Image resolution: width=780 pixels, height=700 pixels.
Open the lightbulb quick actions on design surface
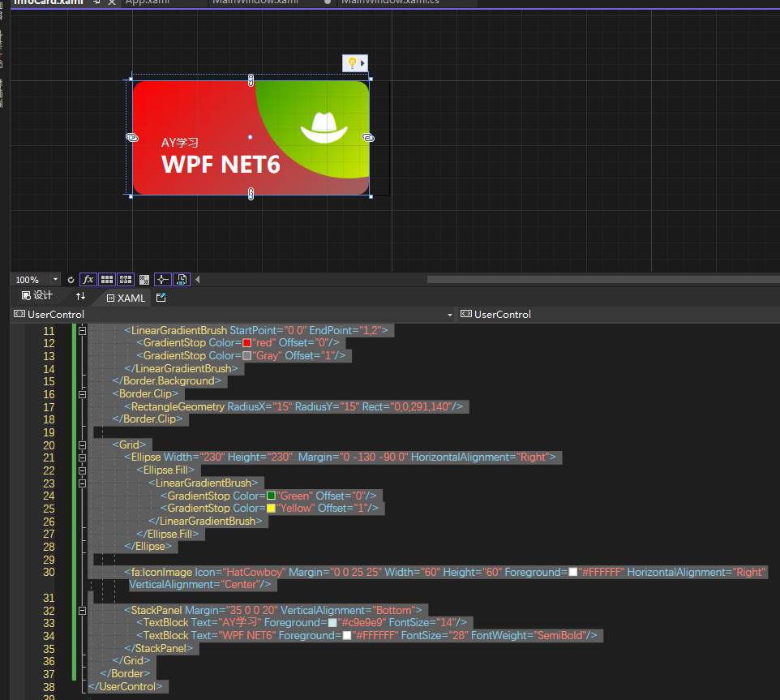(351, 62)
